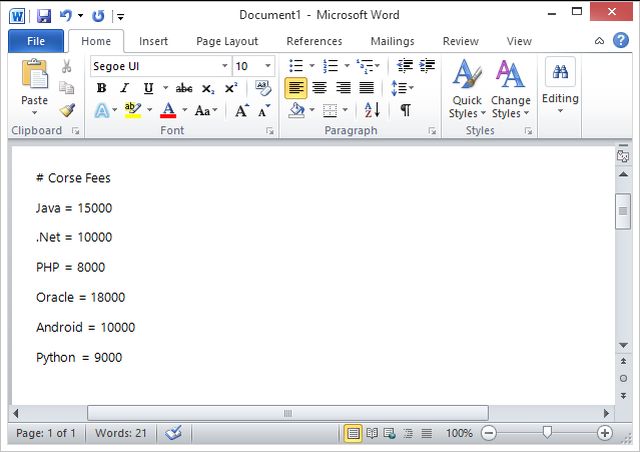Screen dimensions: 640x452
Task: Switch to Outline view in status bar
Action: tap(408, 433)
